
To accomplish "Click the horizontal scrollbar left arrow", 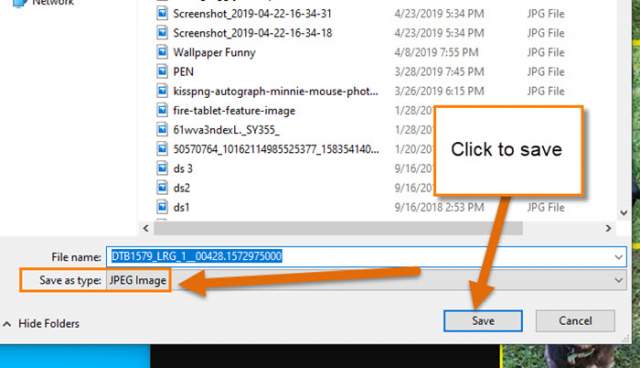I will (x=146, y=228).
